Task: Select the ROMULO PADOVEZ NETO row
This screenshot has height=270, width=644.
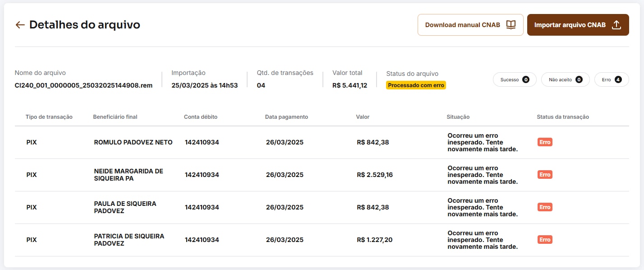Action: 133,142
